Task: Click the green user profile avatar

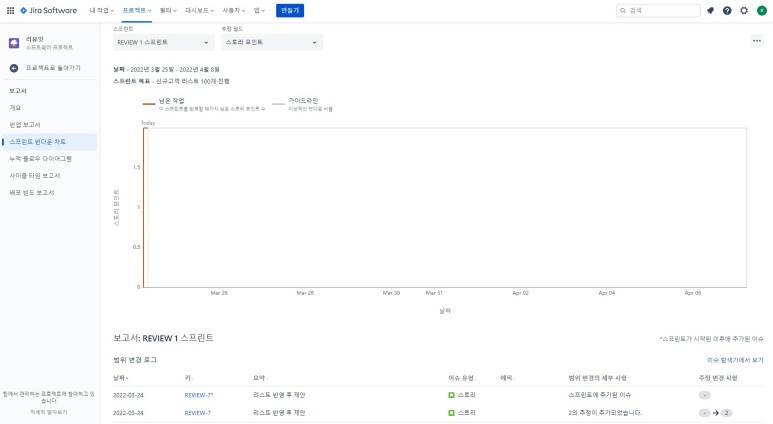Action: point(761,10)
